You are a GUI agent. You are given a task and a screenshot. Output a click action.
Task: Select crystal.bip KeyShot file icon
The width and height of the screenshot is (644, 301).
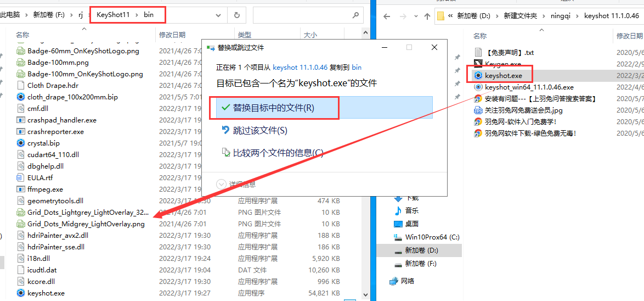click(x=20, y=143)
